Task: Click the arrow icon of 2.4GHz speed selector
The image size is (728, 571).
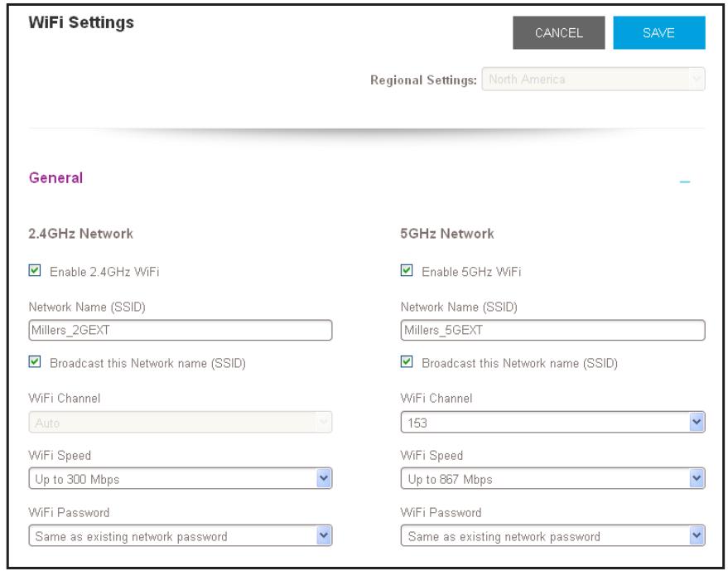Action: click(324, 478)
